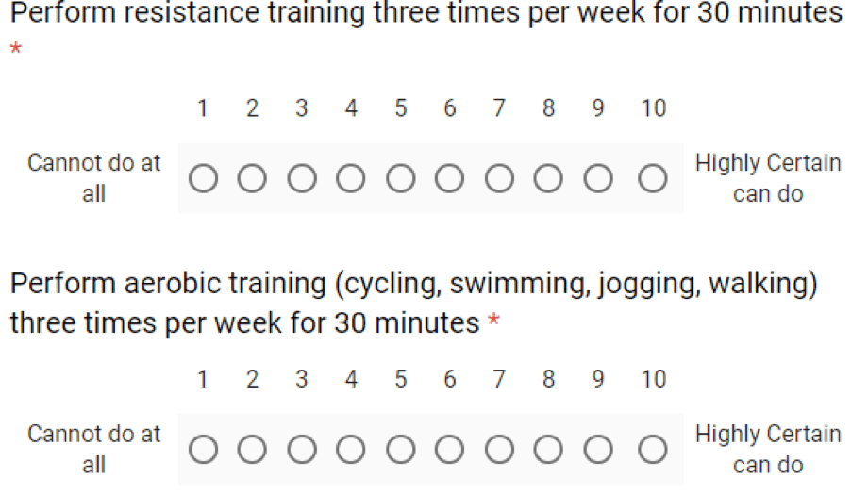Mark 9 for aerobic training question
The width and height of the screenshot is (868, 495).
(x=598, y=449)
